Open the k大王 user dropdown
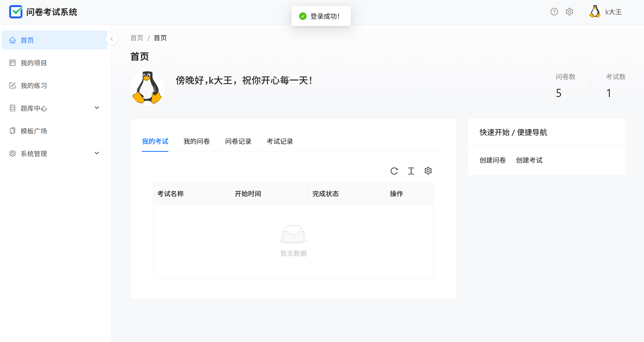The width and height of the screenshot is (644, 342). 613,12
